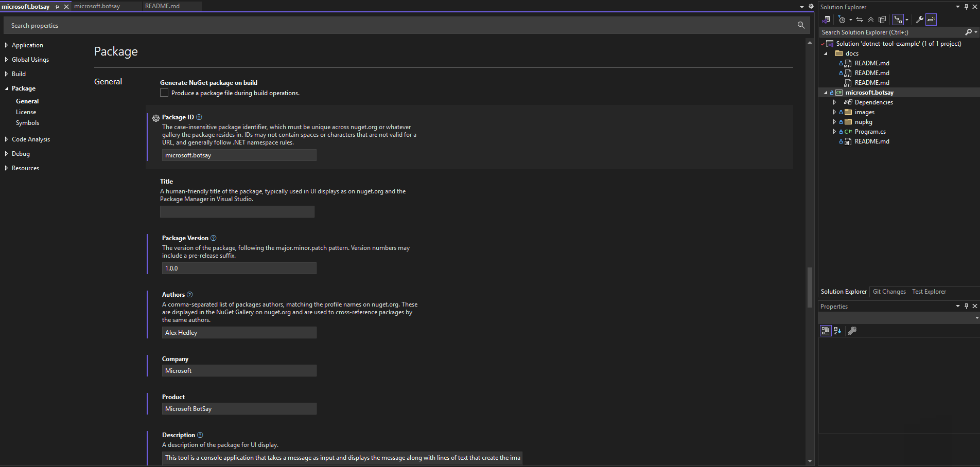Open document well settings gear
The width and height of the screenshot is (980, 467).
point(811,7)
